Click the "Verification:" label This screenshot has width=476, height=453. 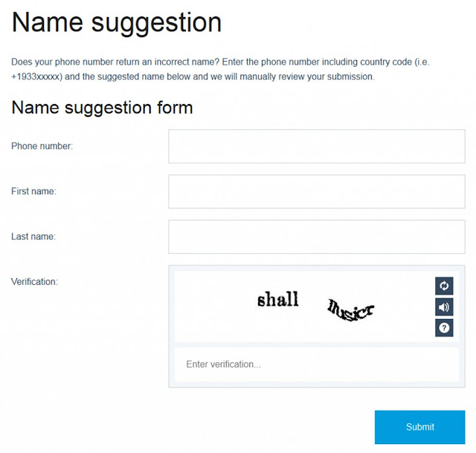pyautogui.click(x=34, y=282)
